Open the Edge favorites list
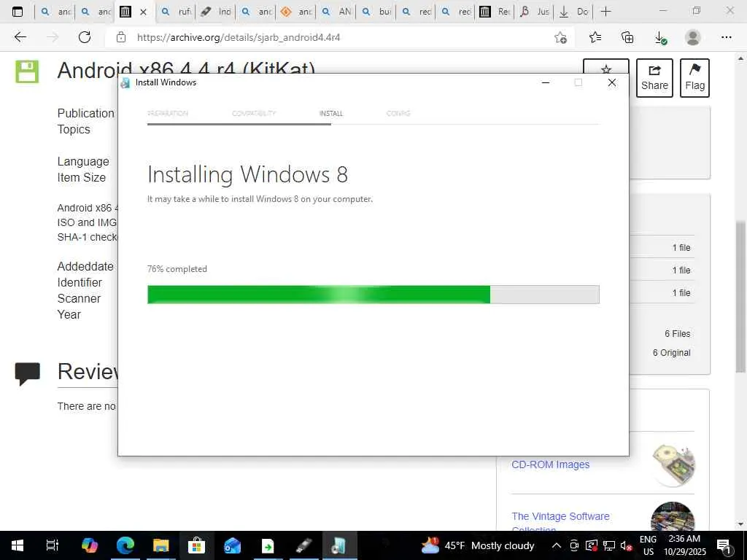747x560 pixels. point(595,37)
